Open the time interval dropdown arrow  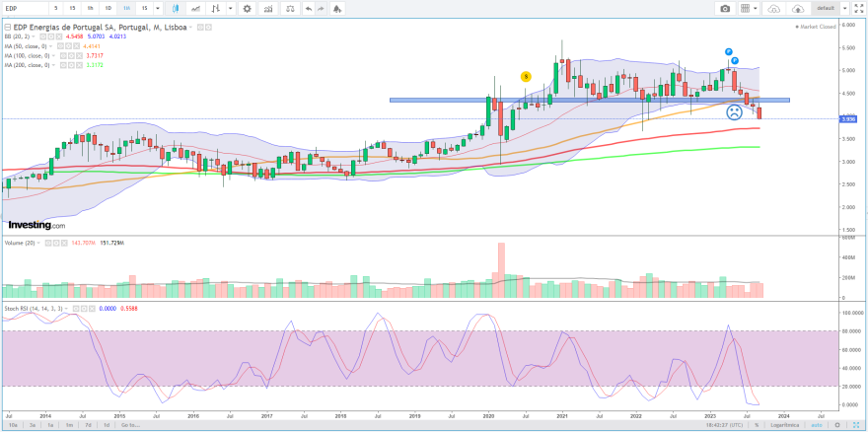pyautogui.click(x=158, y=8)
